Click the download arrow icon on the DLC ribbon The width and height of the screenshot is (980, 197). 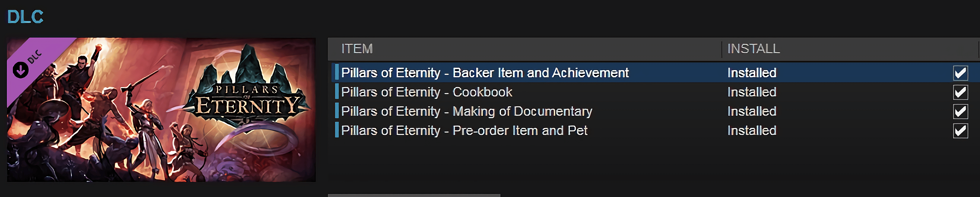click(x=21, y=70)
